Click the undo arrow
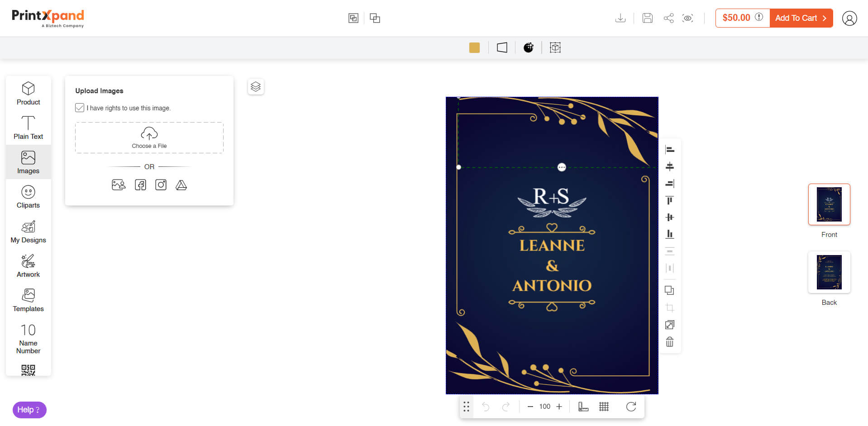 [486, 407]
